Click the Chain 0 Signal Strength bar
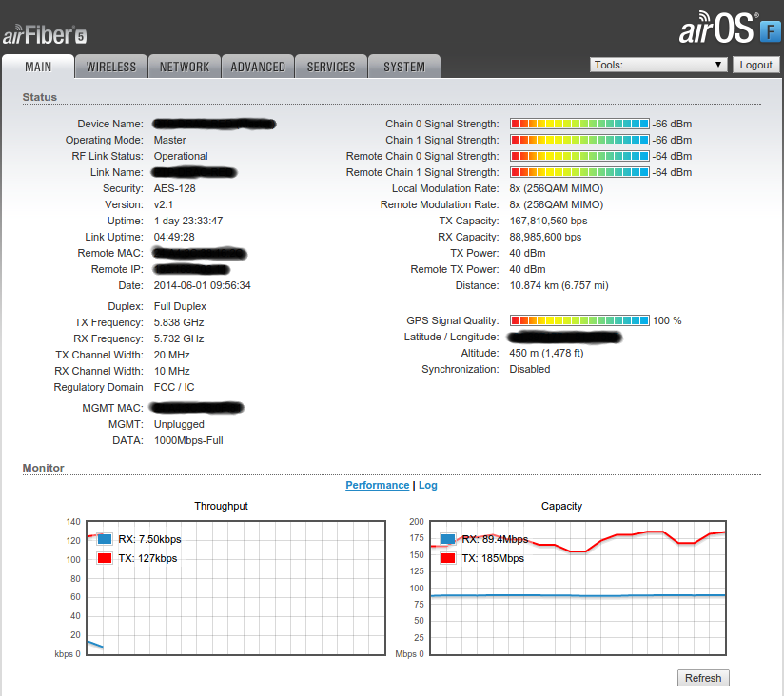This screenshot has width=784, height=696. (579, 124)
